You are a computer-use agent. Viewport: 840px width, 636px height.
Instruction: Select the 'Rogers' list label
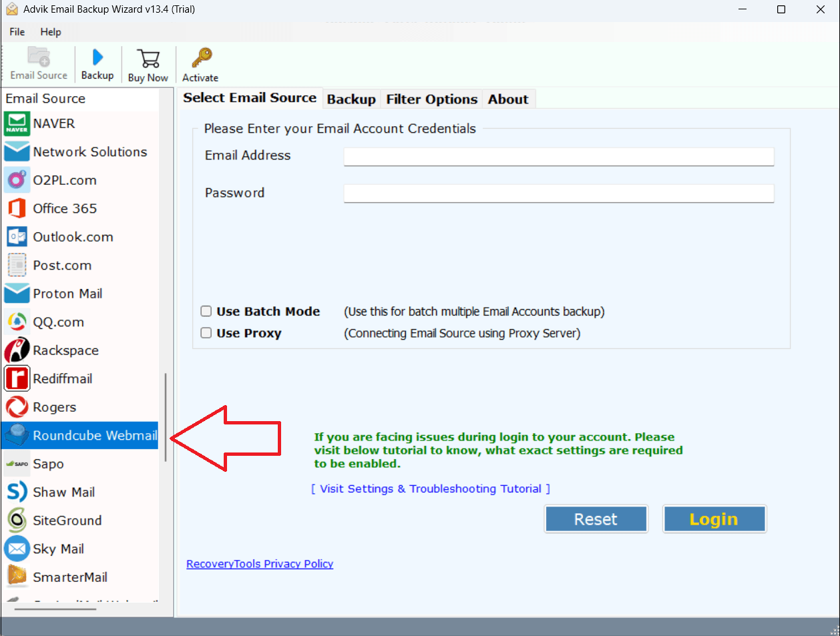55,407
